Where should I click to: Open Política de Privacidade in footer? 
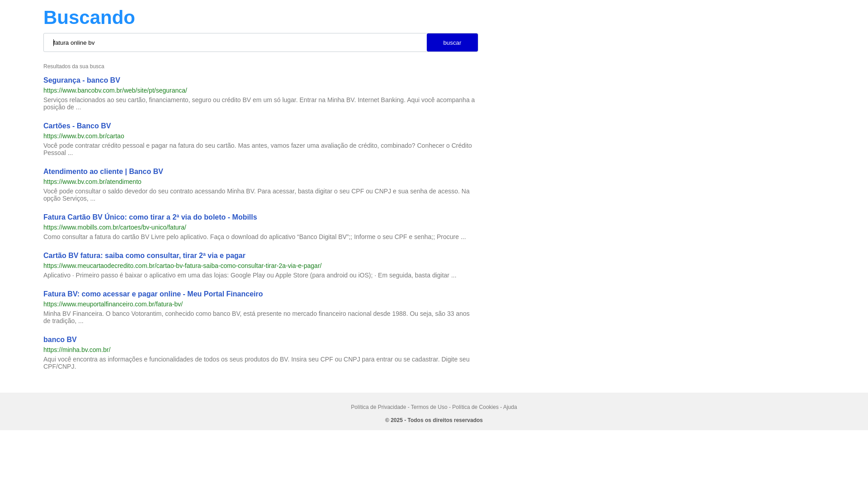pos(378,407)
